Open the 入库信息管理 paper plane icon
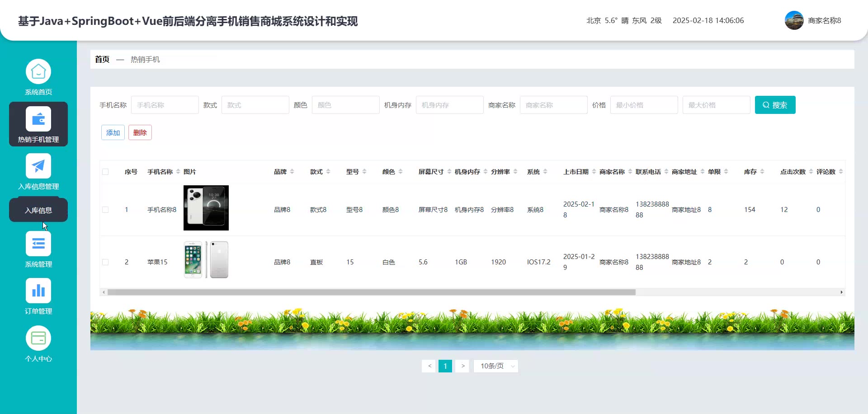868x414 pixels. tap(38, 166)
